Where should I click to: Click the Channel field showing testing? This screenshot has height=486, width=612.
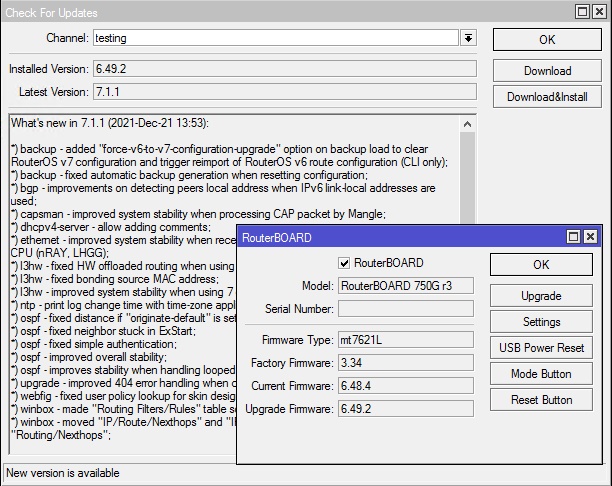(x=276, y=38)
